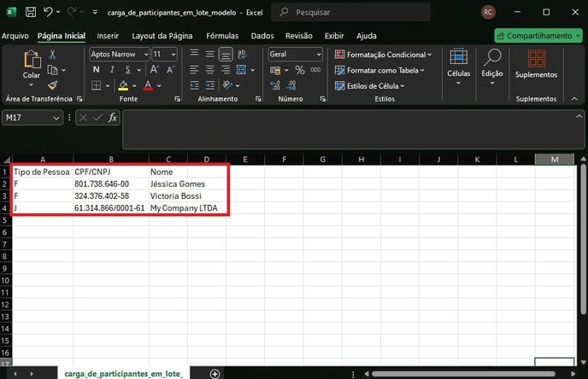Click the Paste (Colar) clipboard icon

coord(32,60)
